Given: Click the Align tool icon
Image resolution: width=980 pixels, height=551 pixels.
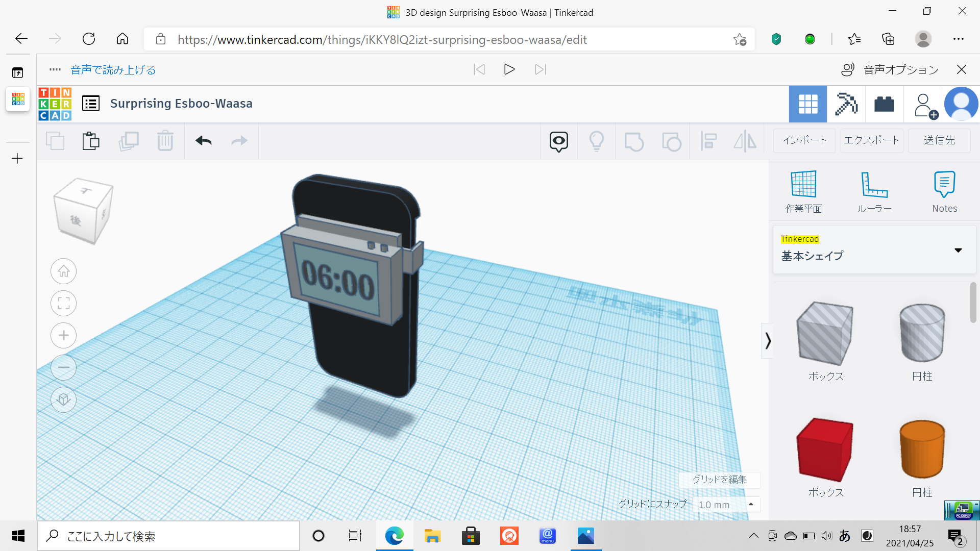Looking at the screenshot, I should [x=709, y=141].
